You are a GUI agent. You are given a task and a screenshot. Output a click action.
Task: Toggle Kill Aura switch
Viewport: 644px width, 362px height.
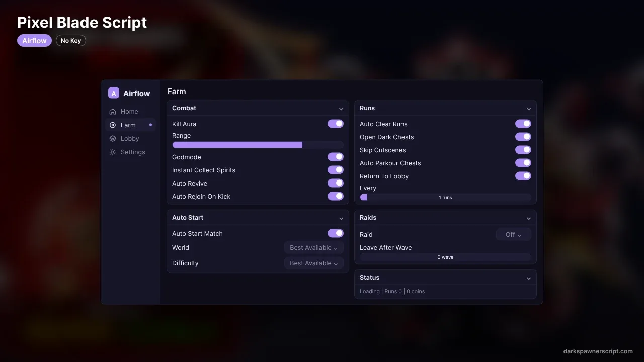click(x=336, y=124)
